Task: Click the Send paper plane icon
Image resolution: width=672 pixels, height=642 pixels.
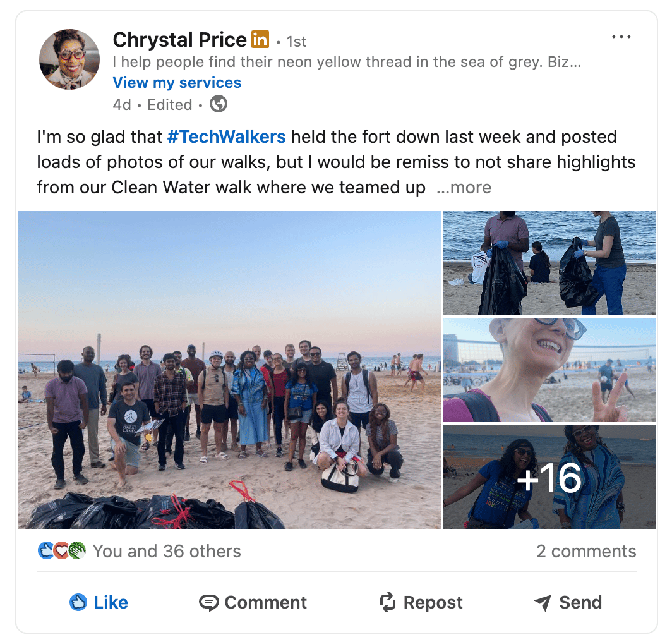Action: 543,603
